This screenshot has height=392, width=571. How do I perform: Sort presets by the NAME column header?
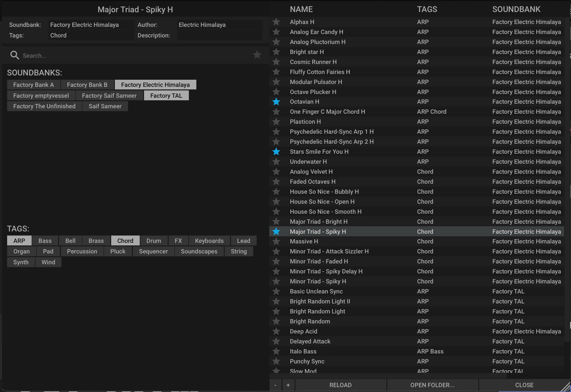click(301, 9)
